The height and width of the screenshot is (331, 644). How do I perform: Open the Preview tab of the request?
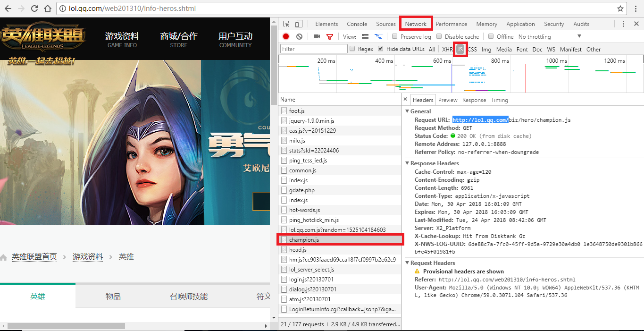pyautogui.click(x=448, y=100)
